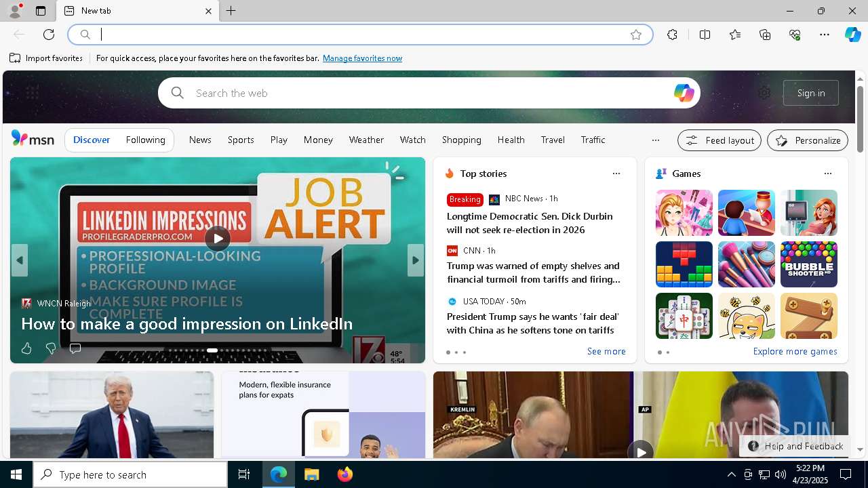Click Import favorites
This screenshot has width=868, height=488.
click(x=46, y=58)
